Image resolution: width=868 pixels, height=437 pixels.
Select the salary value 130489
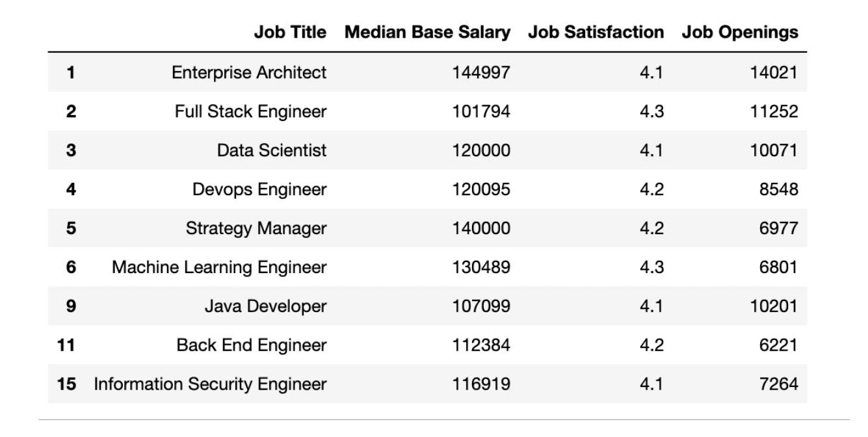(x=481, y=267)
